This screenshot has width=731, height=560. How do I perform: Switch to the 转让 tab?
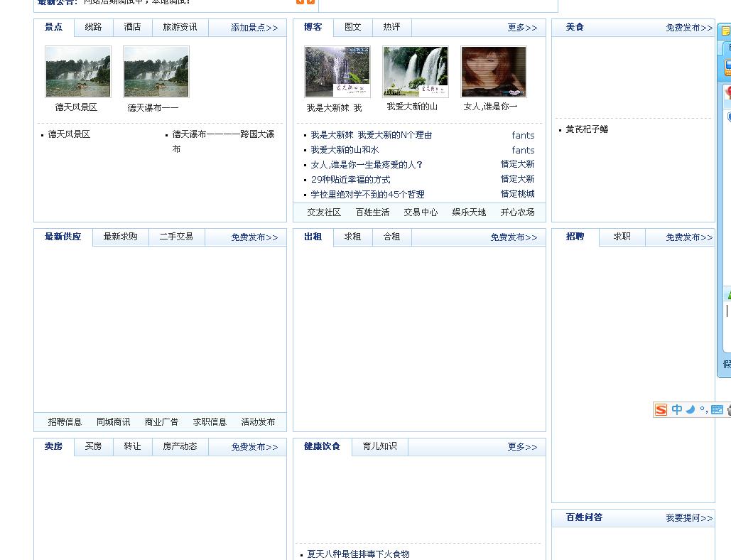click(x=132, y=447)
